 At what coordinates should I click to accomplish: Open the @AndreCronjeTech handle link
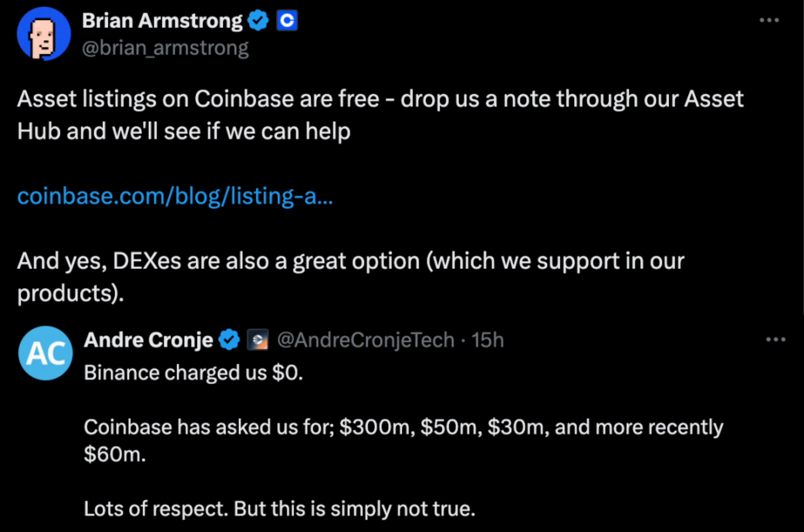click(x=366, y=340)
